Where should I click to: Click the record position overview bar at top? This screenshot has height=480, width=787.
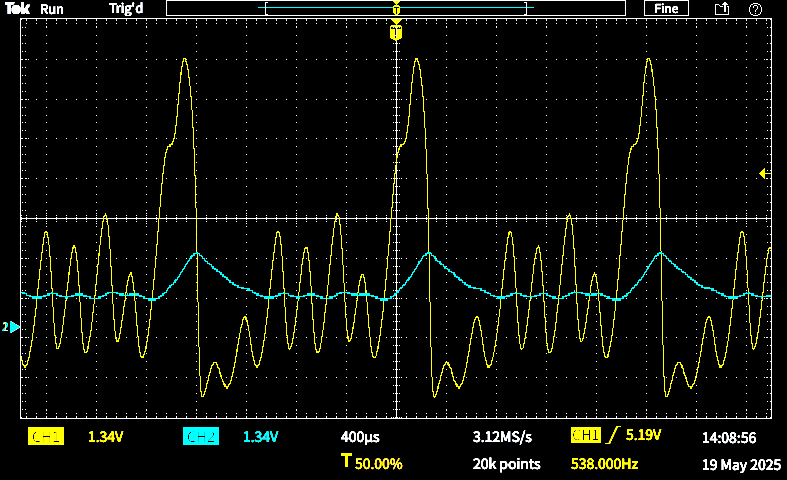[x=397, y=9]
